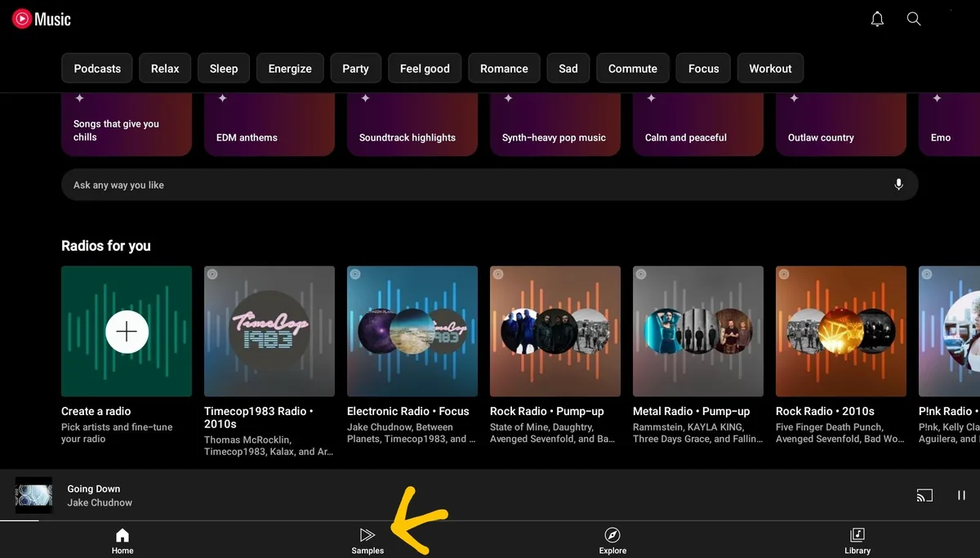Click 'Timecop1983 Radio • 2010s' title
980x558 pixels.
tap(259, 417)
